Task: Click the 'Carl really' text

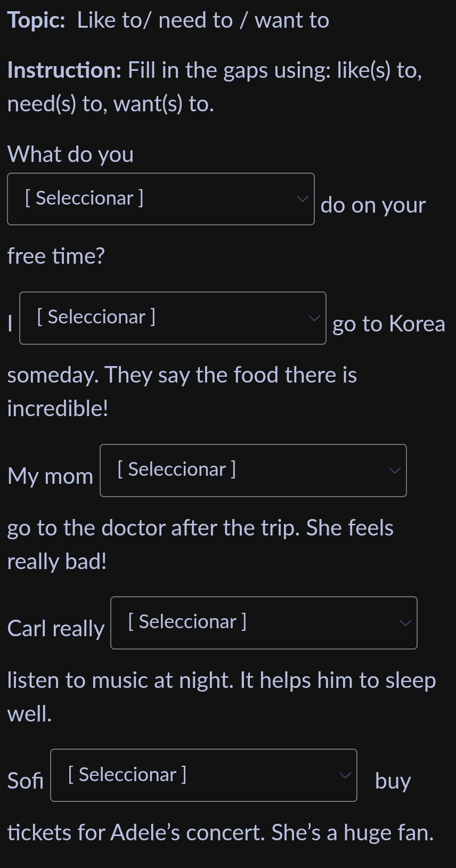Action: 56,629
